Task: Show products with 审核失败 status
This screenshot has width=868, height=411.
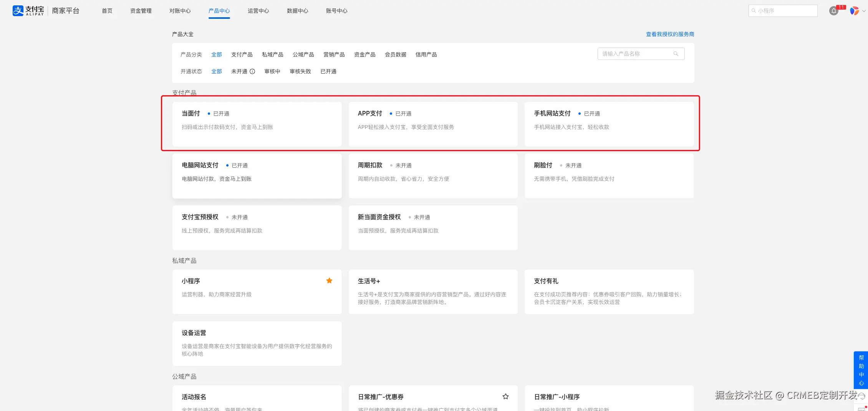Action: pyautogui.click(x=300, y=71)
